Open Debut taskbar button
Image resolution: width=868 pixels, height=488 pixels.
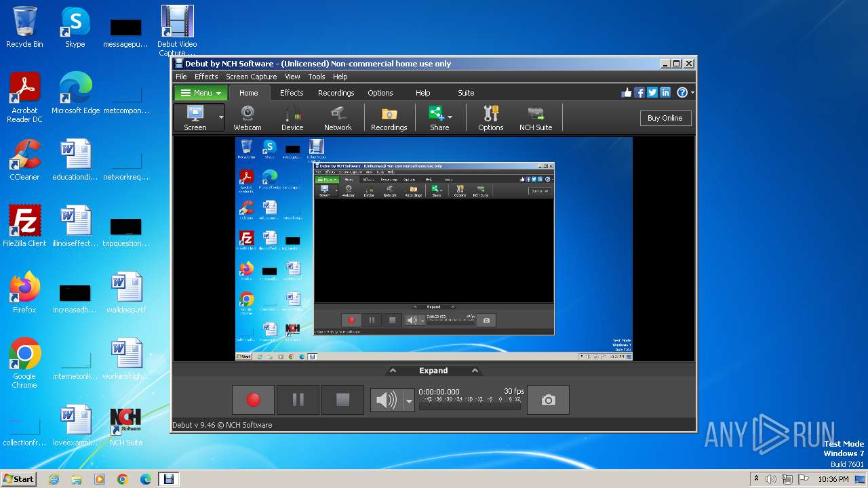coord(169,479)
